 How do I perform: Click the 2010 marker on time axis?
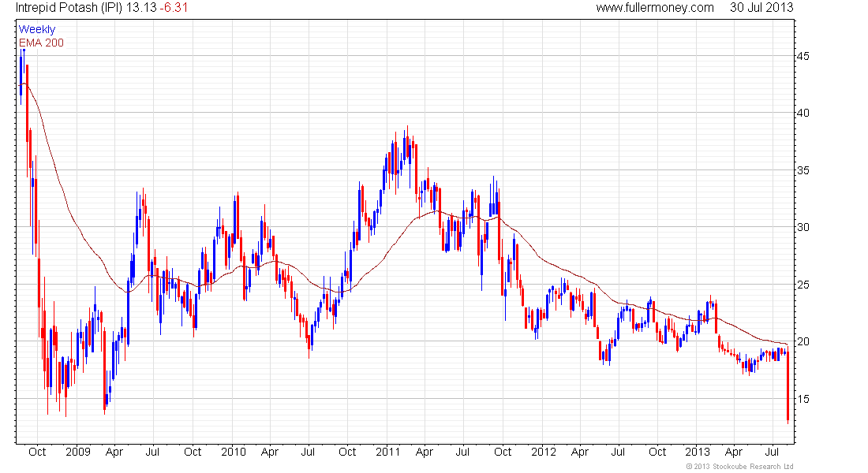point(233,453)
